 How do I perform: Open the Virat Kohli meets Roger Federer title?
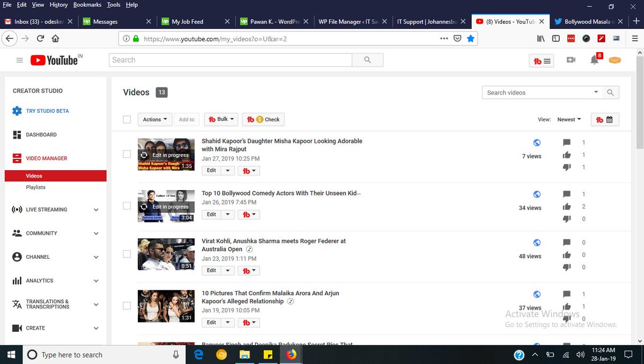tap(274, 245)
